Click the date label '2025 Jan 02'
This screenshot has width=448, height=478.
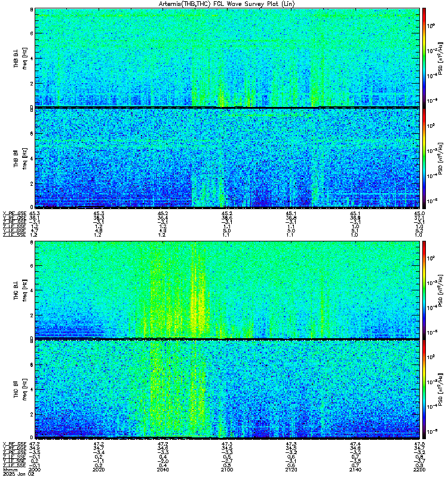point(19,474)
